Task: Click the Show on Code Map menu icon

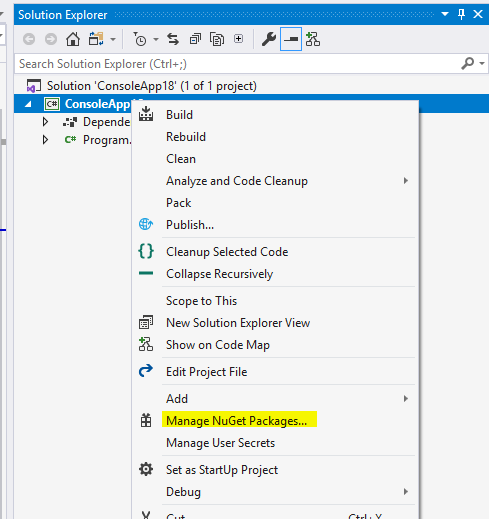Action: 146,344
